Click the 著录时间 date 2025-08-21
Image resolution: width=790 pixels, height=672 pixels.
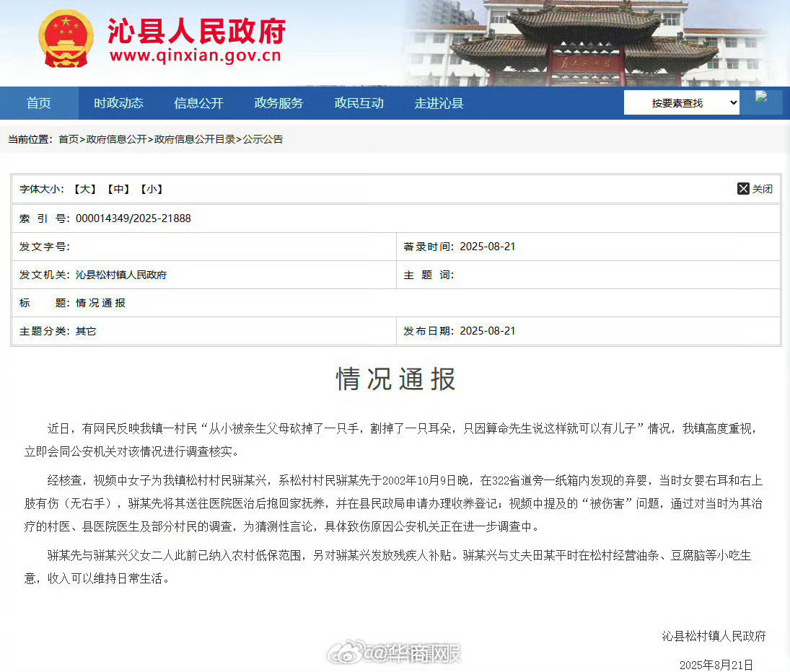[488, 247]
